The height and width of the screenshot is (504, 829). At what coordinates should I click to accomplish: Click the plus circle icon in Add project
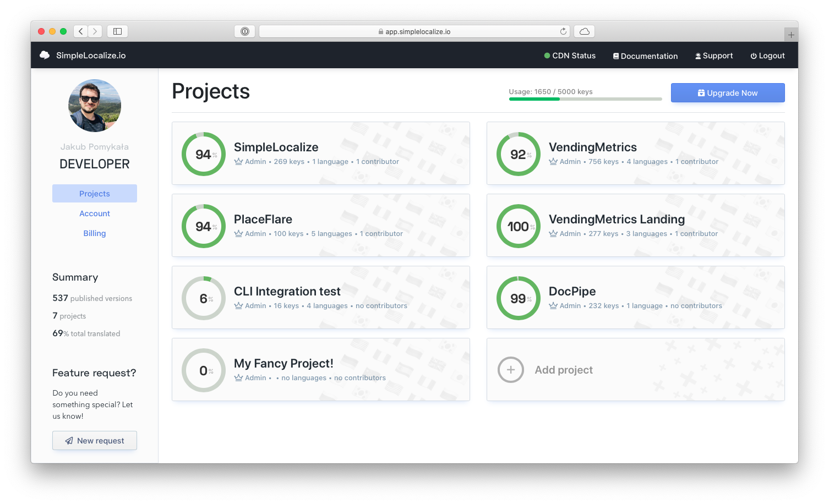click(511, 370)
